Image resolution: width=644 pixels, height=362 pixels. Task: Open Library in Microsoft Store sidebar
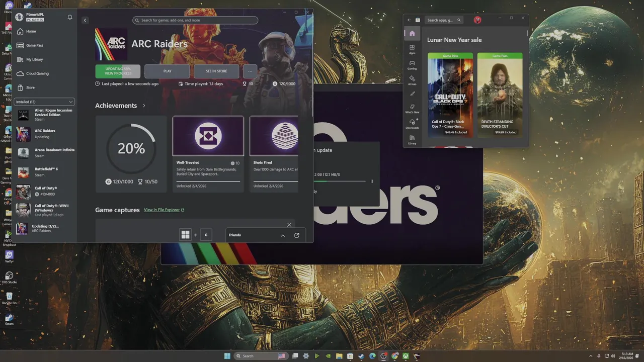(x=412, y=140)
